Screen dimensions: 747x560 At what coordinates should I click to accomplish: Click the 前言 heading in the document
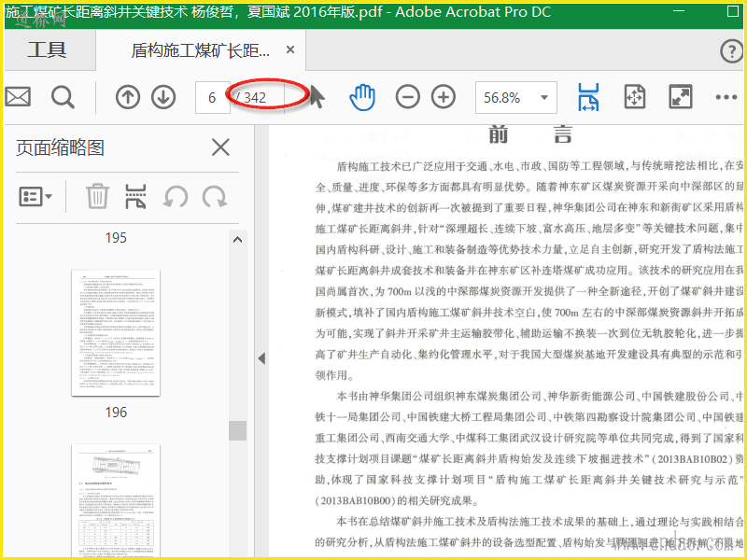[x=530, y=134]
